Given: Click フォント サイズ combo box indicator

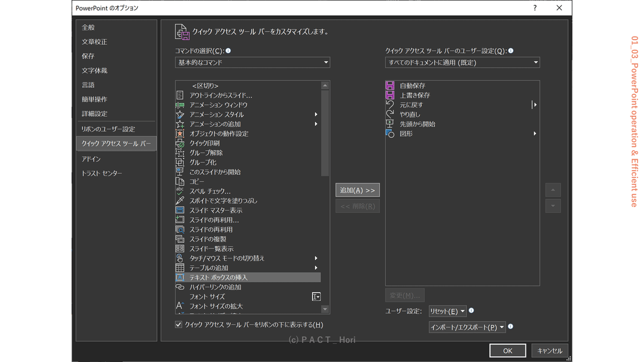Looking at the screenshot, I should tap(316, 297).
